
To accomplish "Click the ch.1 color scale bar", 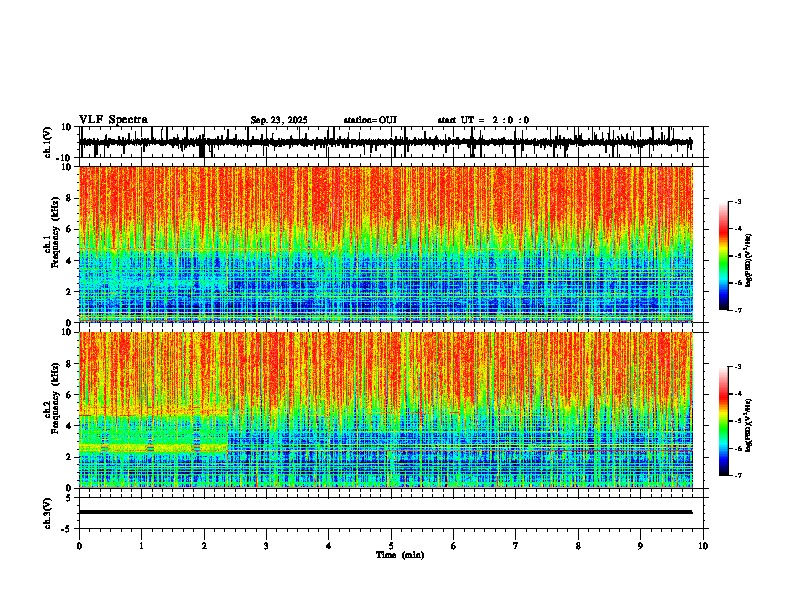I will pyautogui.click(x=723, y=256).
